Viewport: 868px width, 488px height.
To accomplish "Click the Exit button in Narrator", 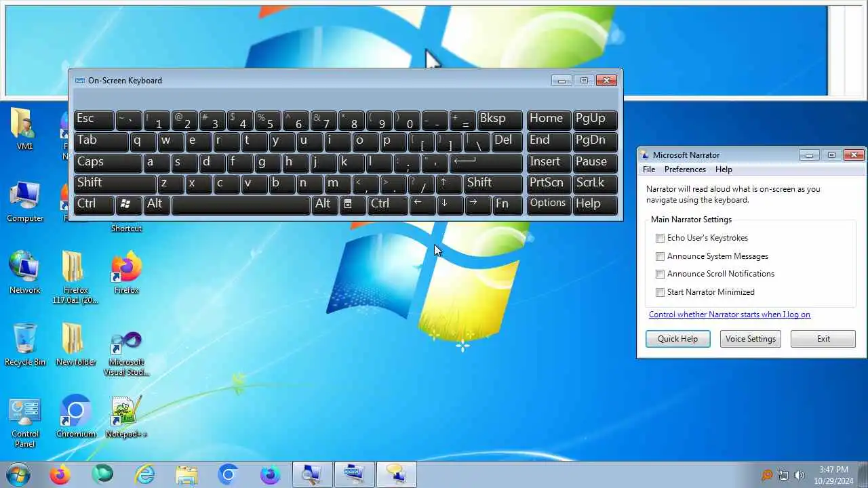I will (x=823, y=339).
